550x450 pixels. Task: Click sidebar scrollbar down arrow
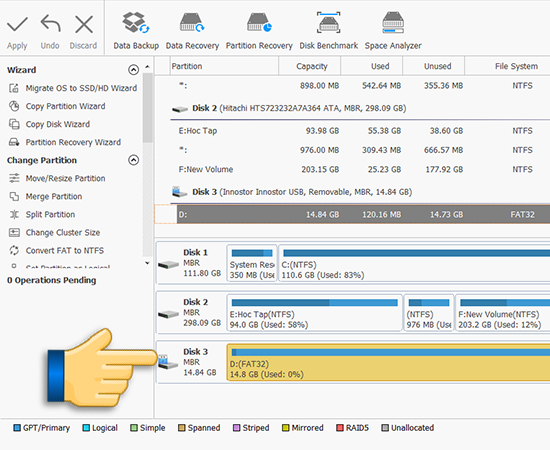(147, 263)
